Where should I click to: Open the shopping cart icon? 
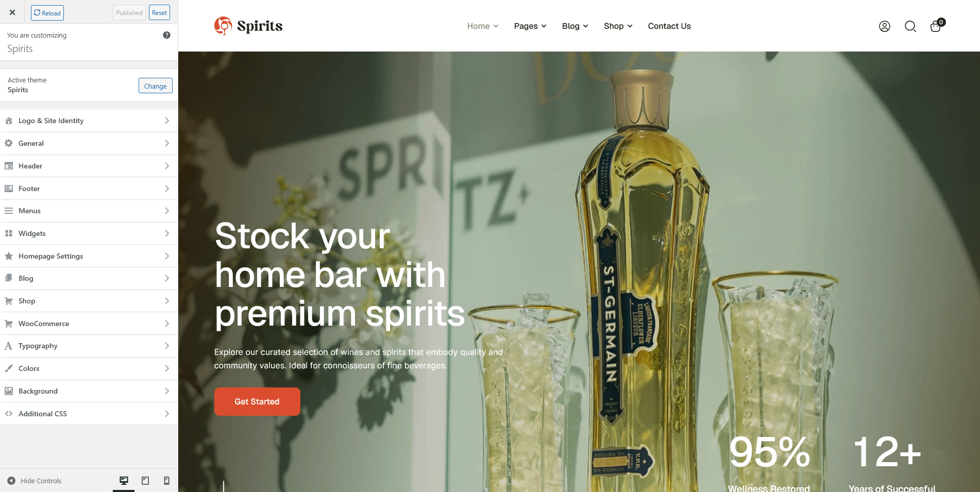(x=937, y=26)
